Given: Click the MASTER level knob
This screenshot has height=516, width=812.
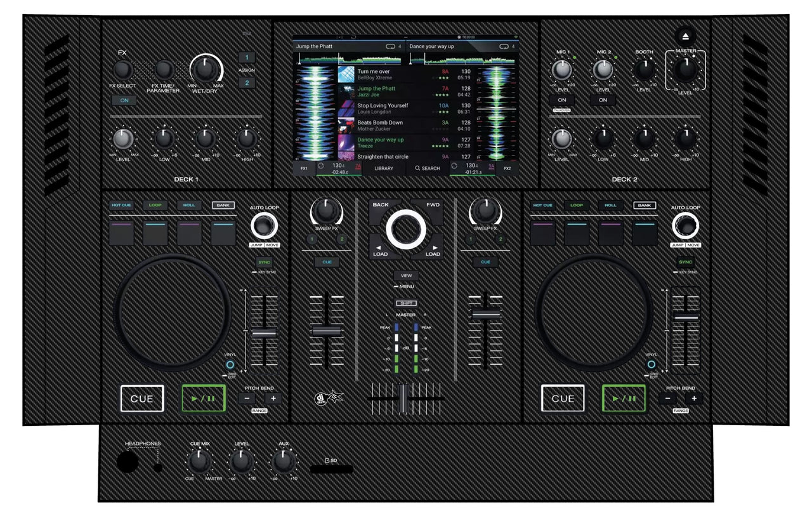Looking at the screenshot, I should [685, 70].
